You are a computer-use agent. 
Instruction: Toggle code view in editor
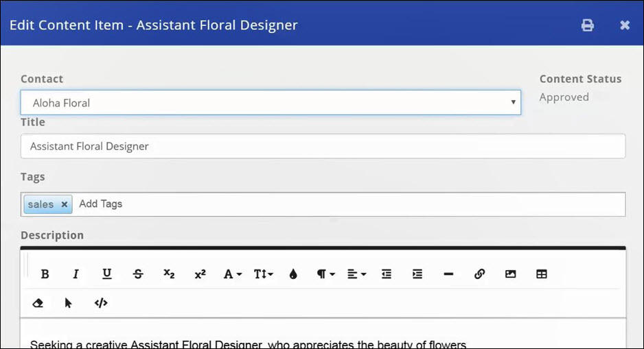101,303
